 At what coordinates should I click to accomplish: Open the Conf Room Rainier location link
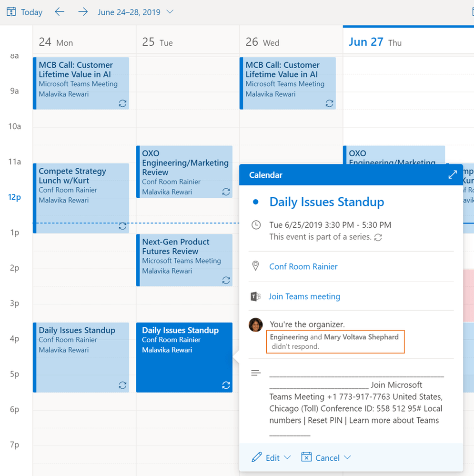click(x=303, y=266)
